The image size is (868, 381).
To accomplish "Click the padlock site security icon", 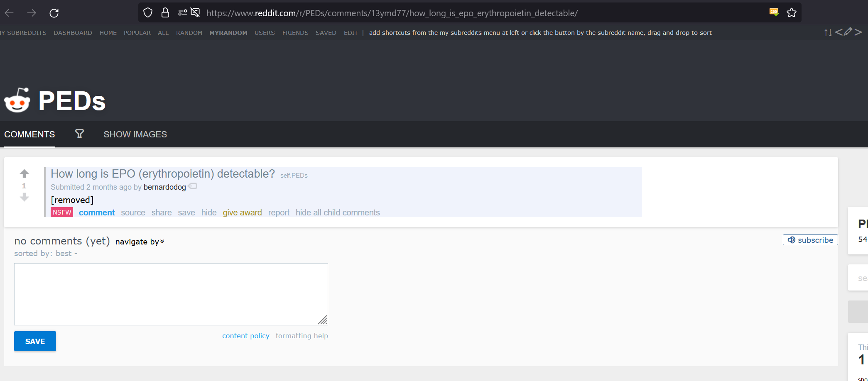I will tap(165, 13).
